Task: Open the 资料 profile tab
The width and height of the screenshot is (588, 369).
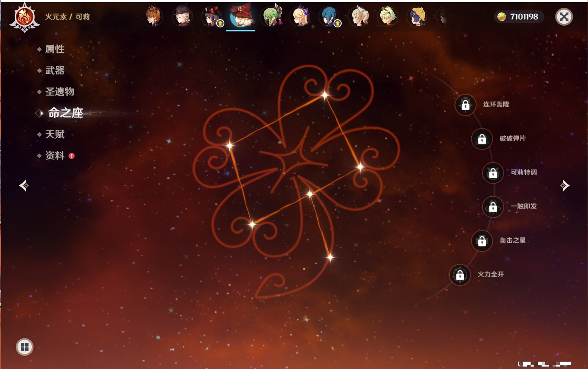Action: (x=55, y=155)
